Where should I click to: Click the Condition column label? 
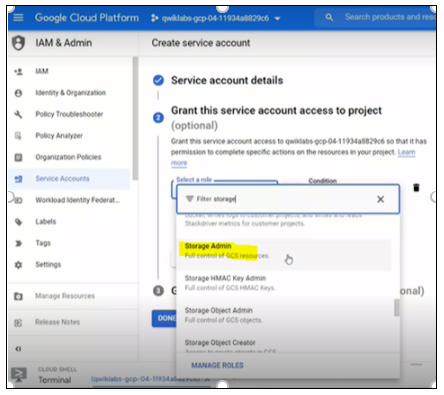click(x=323, y=181)
